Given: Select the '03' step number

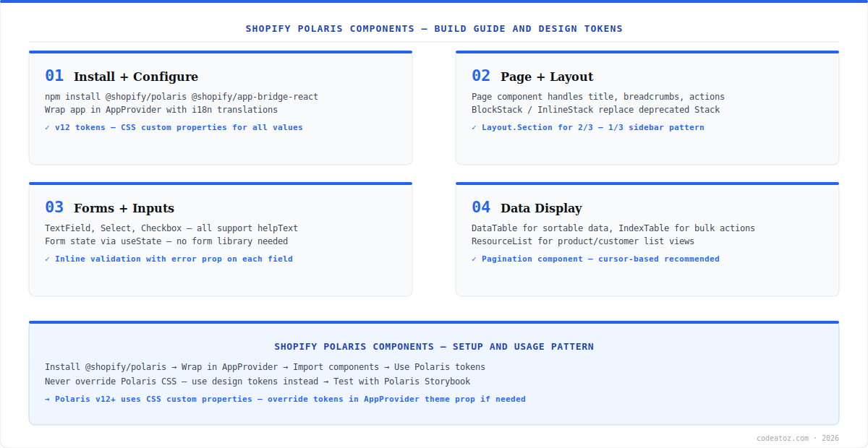Looking at the screenshot, I should point(54,207).
